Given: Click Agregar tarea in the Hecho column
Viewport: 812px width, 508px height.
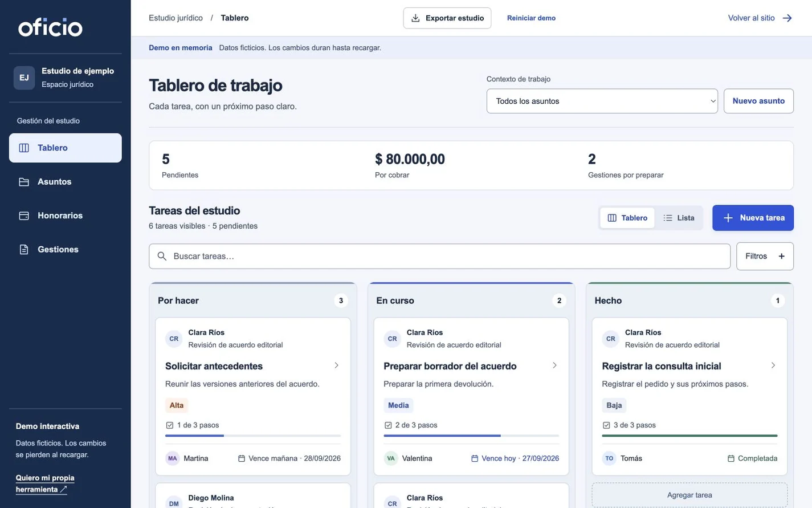Looking at the screenshot, I should [x=689, y=495].
